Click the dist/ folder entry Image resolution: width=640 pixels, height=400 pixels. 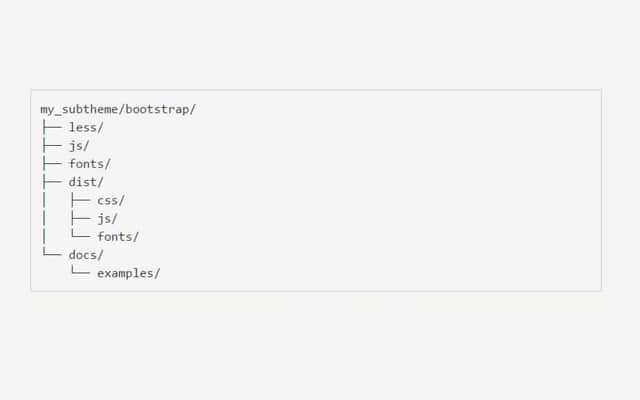86,182
